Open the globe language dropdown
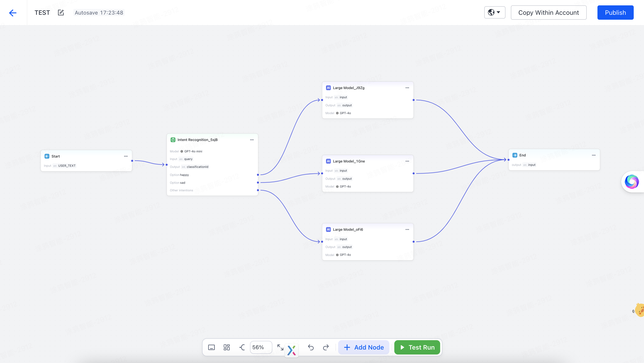Viewport: 644px width, 363px height. 495,13
